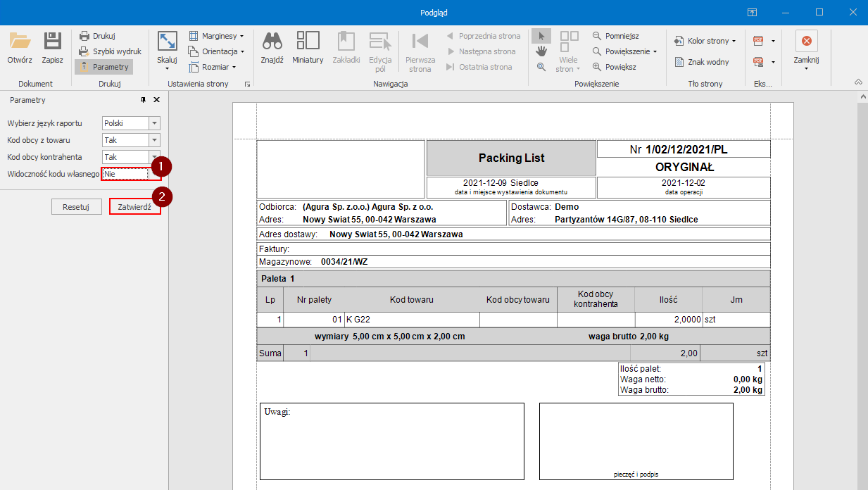Click the Drukuj printer icon

pyautogui.click(x=84, y=36)
